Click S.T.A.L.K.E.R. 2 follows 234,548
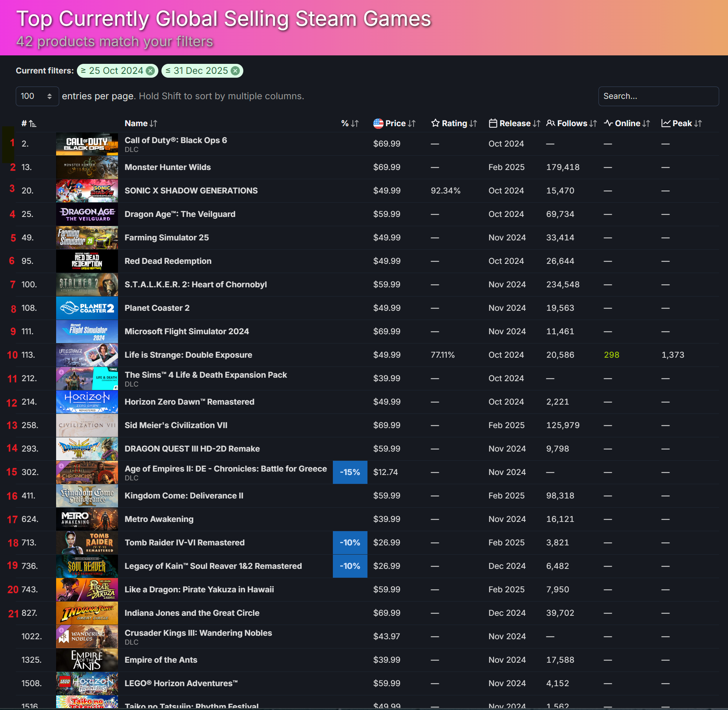 pyautogui.click(x=563, y=285)
